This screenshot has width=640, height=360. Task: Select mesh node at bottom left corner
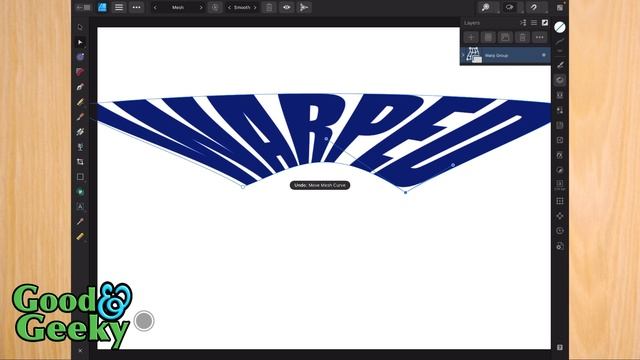243,187
